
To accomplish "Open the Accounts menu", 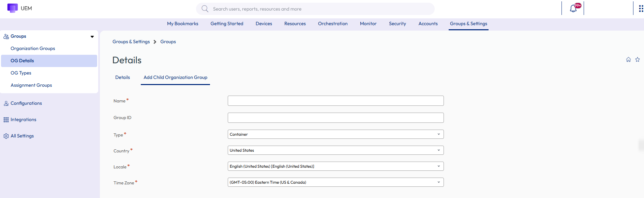I will (x=428, y=24).
